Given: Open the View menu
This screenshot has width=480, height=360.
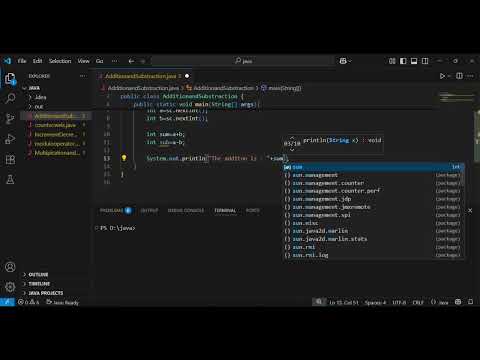Looking at the screenshot, I should (83, 61).
